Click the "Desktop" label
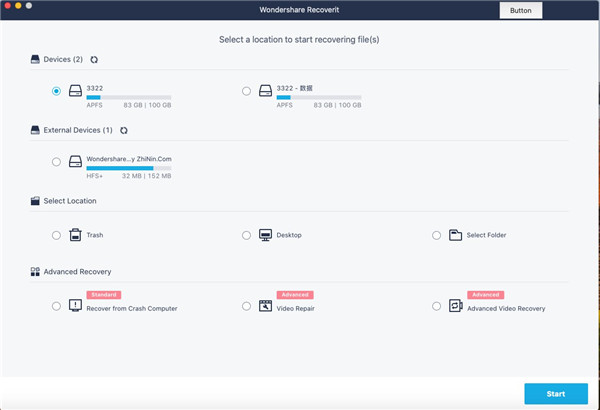Screen dimensions: 600x410 coord(289,235)
